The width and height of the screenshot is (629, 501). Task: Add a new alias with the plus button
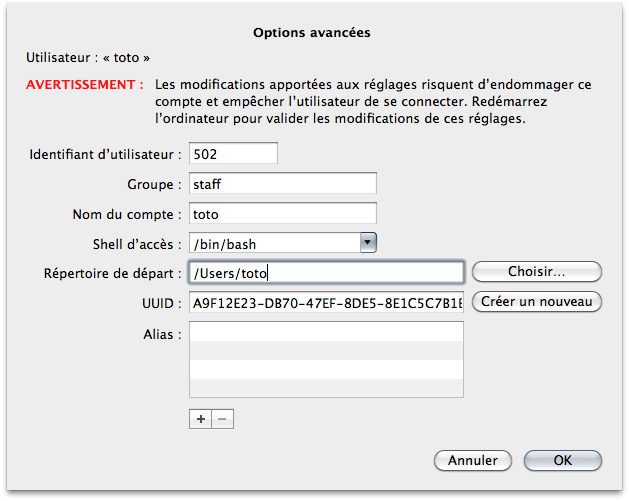pos(201,419)
